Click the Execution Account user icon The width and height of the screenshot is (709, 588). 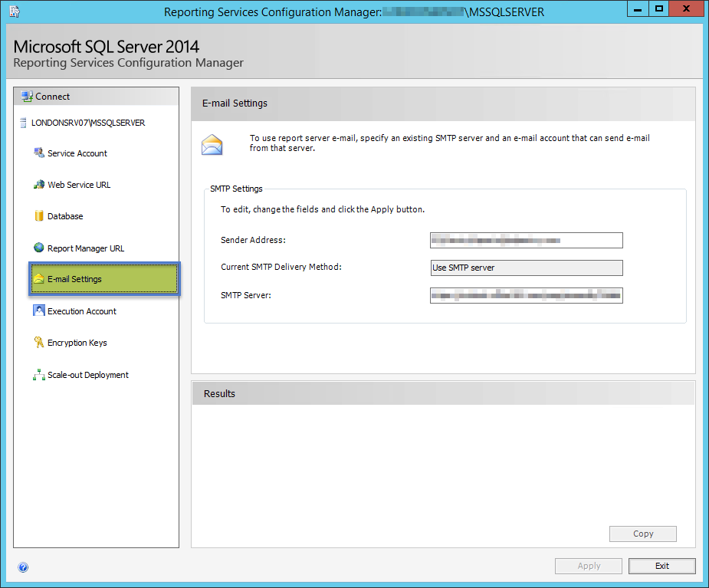[39, 310]
